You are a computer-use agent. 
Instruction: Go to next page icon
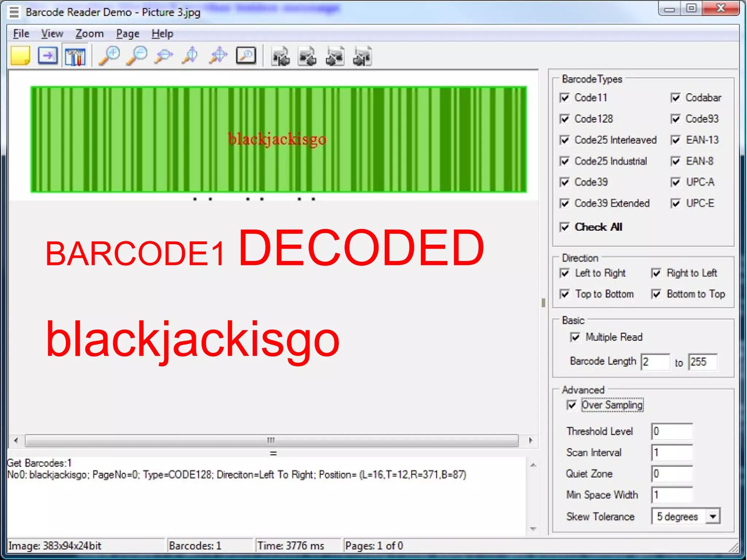tap(335, 57)
